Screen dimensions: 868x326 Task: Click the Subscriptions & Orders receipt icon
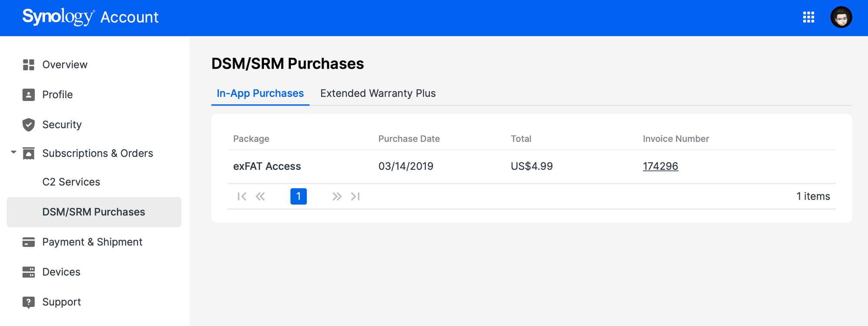(x=29, y=153)
